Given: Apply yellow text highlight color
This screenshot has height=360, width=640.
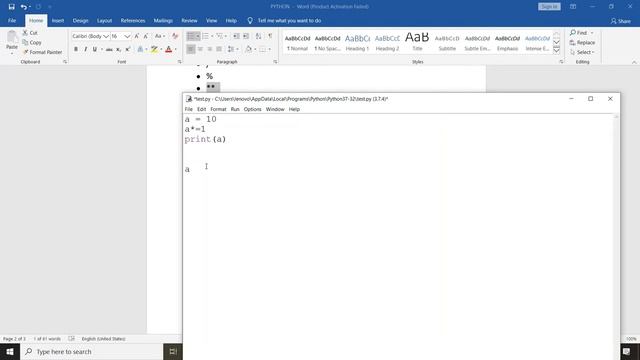Looking at the screenshot, I should [x=154, y=49].
